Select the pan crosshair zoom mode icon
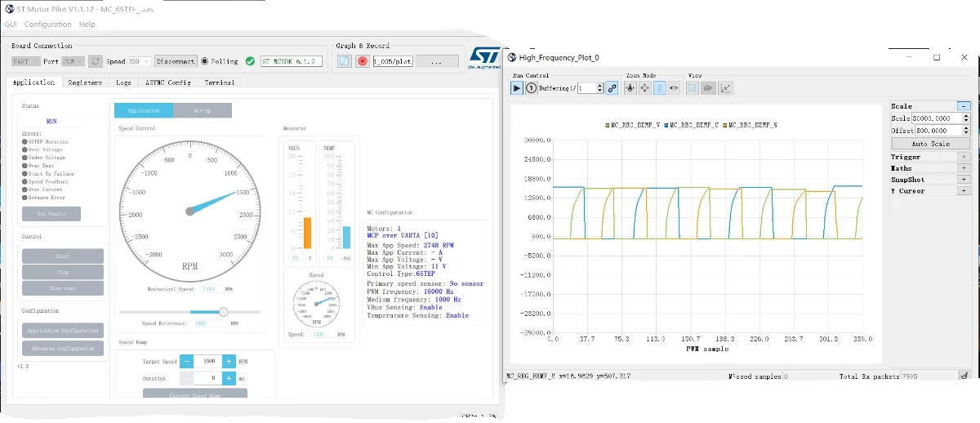980x423 pixels. click(x=645, y=88)
